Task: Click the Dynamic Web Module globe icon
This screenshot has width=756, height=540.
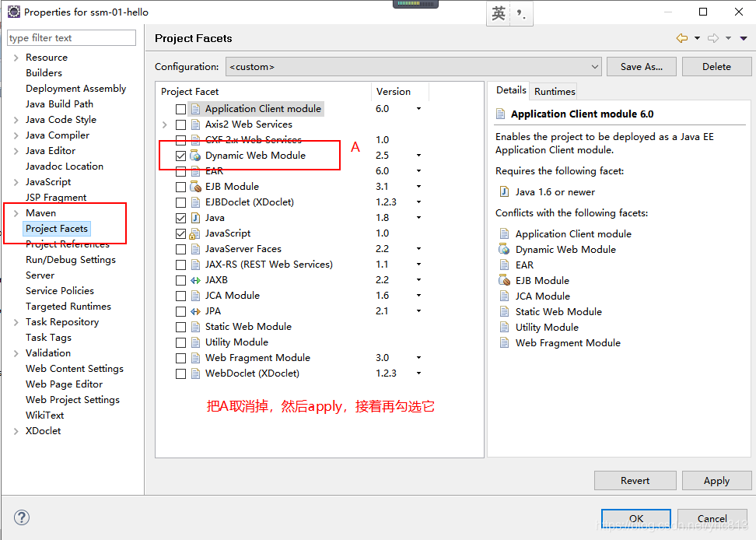Action: pos(195,156)
